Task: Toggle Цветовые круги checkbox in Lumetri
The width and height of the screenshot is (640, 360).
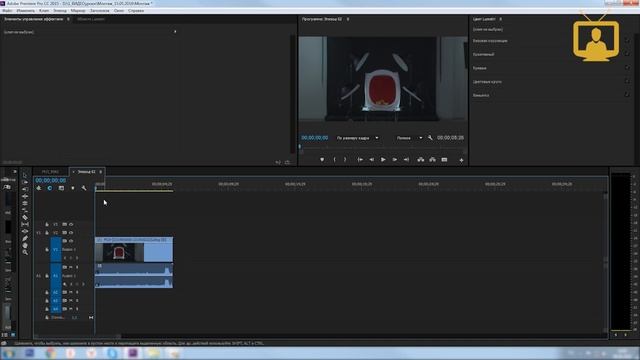Action: [x=627, y=81]
